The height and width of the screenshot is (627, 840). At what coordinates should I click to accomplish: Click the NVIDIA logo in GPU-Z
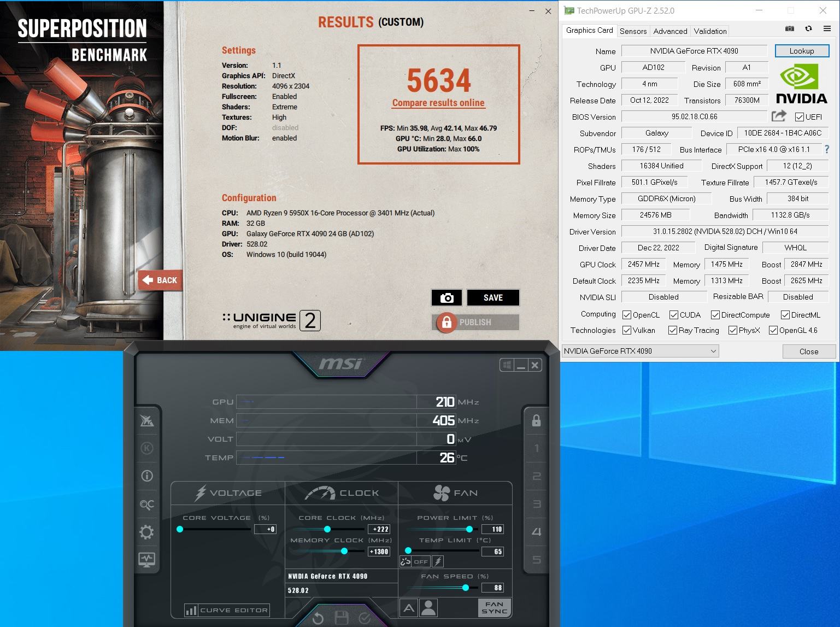(802, 83)
